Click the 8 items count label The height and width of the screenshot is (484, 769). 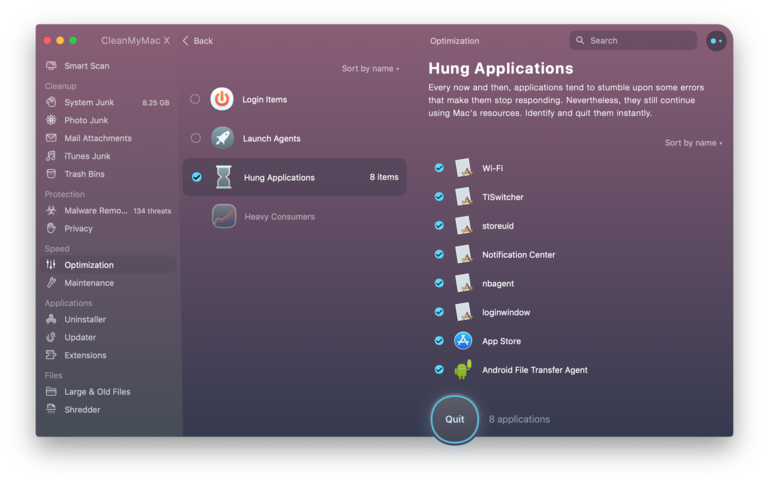(x=384, y=177)
